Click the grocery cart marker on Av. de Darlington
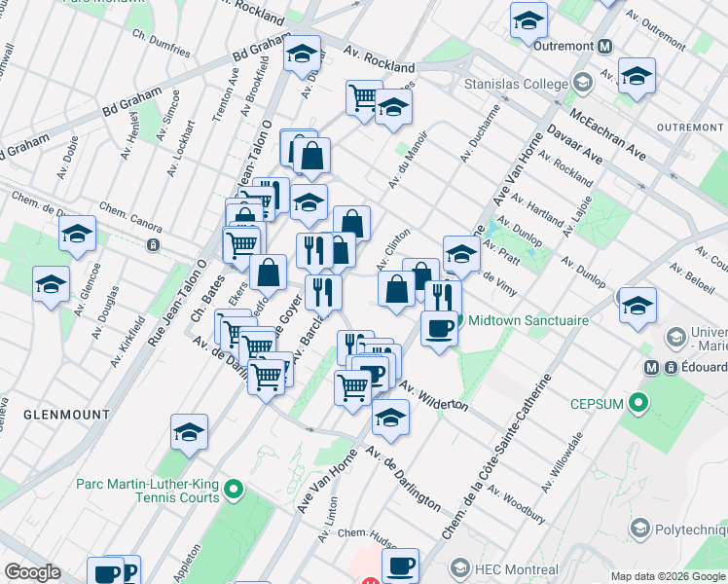728x584 pixels. coord(266,381)
